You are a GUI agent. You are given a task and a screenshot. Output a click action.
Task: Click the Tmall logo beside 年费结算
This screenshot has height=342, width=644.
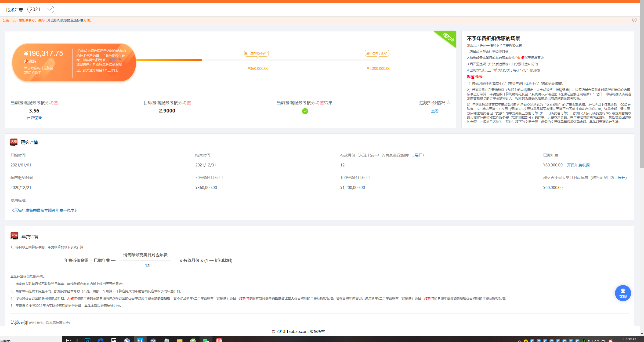(x=14, y=236)
